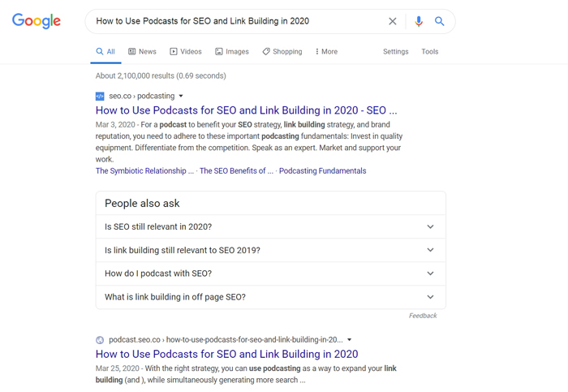This screenshot has width=568, height=392.
Task: Open The SEO Benefits of sitelink
Action: [x=236, y=170]
